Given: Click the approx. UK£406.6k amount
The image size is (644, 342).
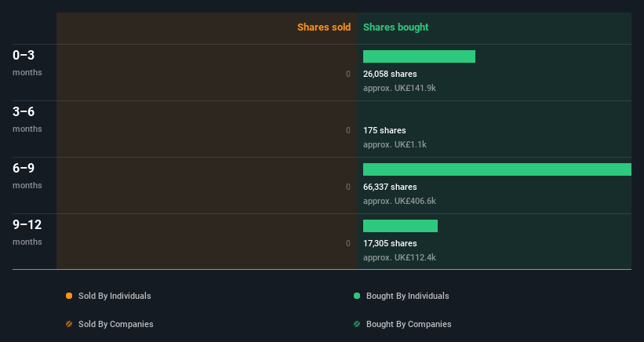Looking at the screenshot, I should tap(399, 201).
